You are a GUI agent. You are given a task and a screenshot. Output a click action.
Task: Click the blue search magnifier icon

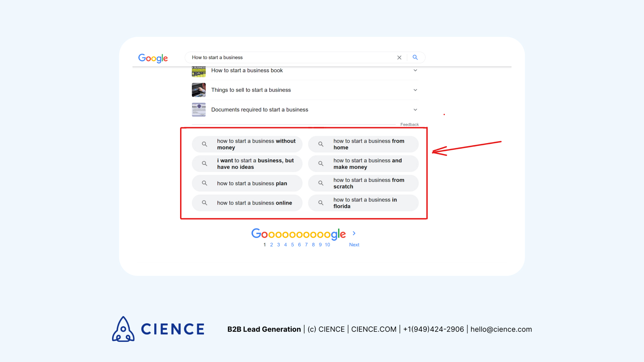point(415,57)
